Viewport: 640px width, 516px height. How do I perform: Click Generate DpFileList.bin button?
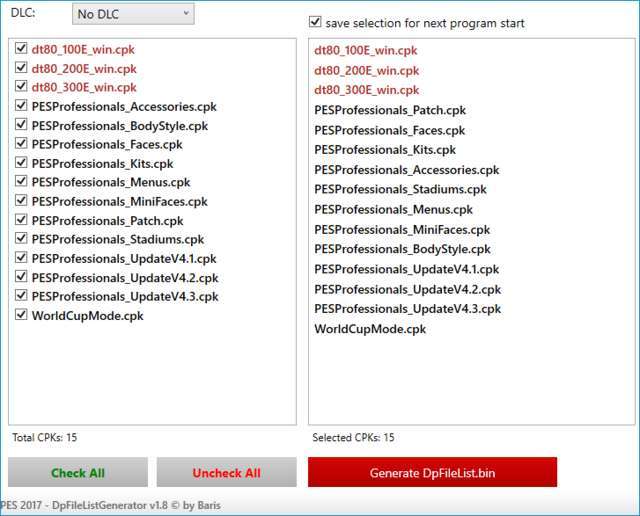coord(432,472)
